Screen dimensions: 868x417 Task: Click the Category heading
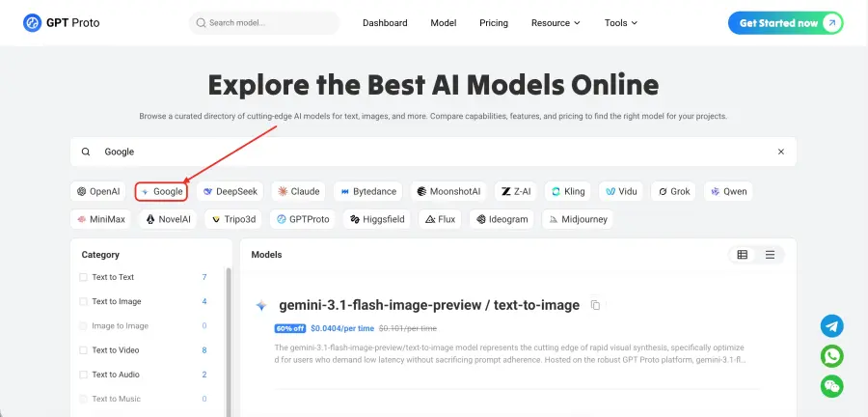tap(100, 255)
